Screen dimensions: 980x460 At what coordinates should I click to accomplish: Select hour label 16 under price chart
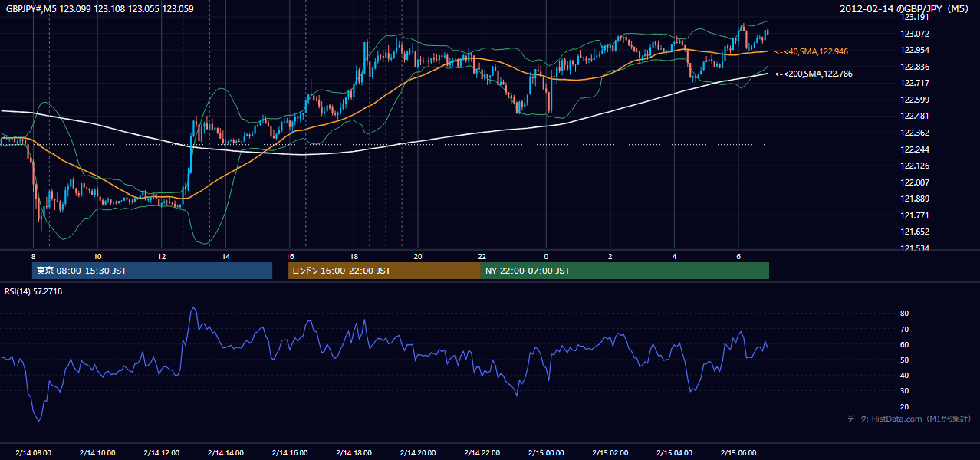(290, 256)
